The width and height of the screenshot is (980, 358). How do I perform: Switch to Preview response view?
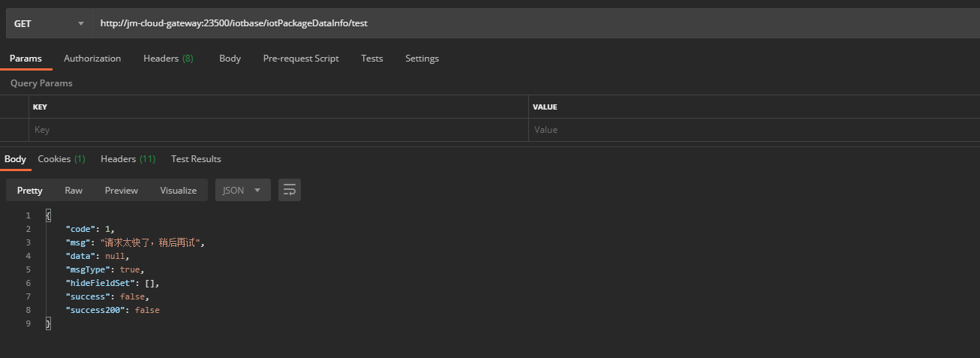[122, 191]
